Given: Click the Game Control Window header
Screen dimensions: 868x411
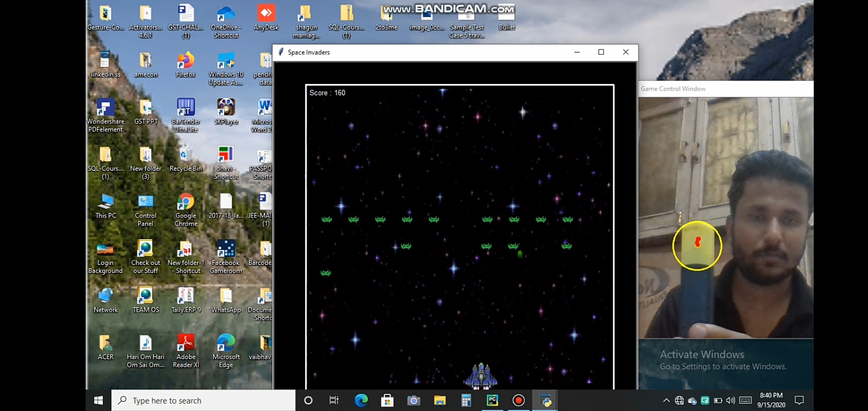Looking at the screenshot, I should point(726,88).
